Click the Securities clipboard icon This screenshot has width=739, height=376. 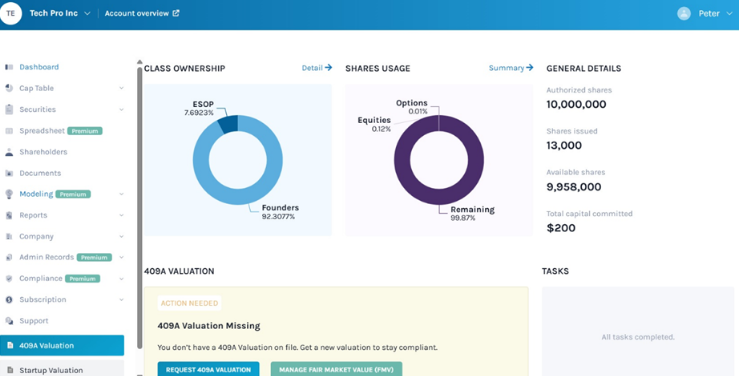[x=9, y=109]
